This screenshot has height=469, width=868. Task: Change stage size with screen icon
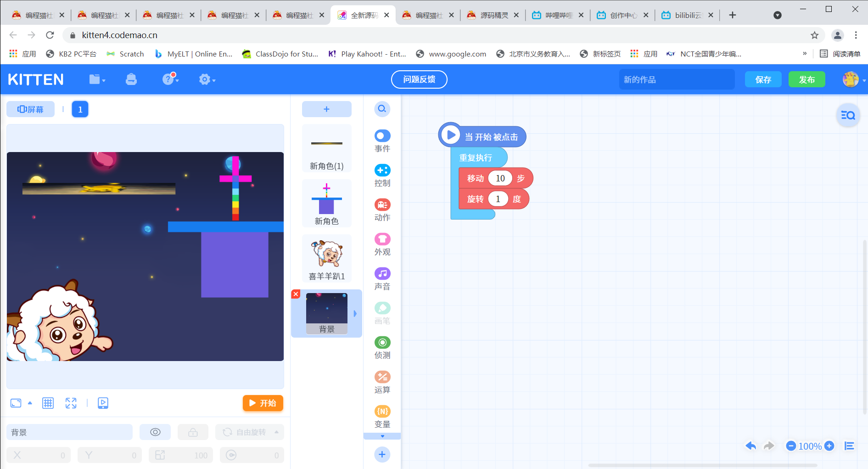pyautogui.click(x=16, y=403)
